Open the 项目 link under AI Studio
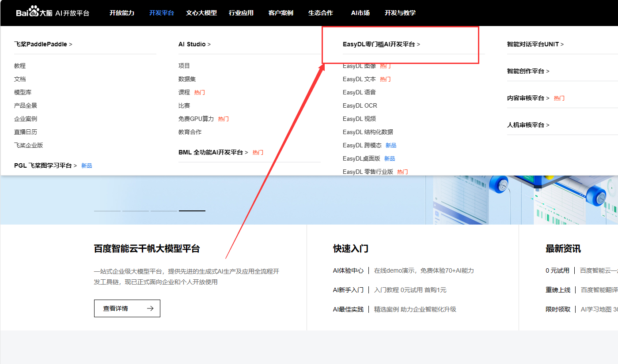 pyautogui.click(x=184, y=66)
